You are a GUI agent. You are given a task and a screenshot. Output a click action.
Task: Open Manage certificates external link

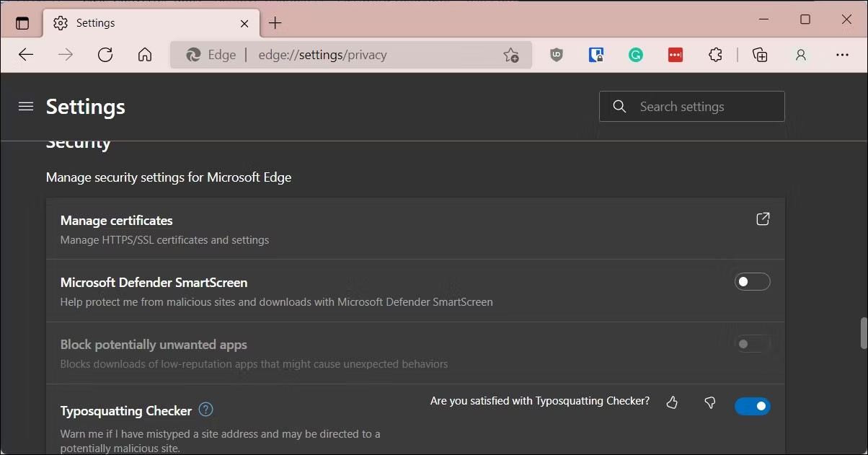pos(762,218)
